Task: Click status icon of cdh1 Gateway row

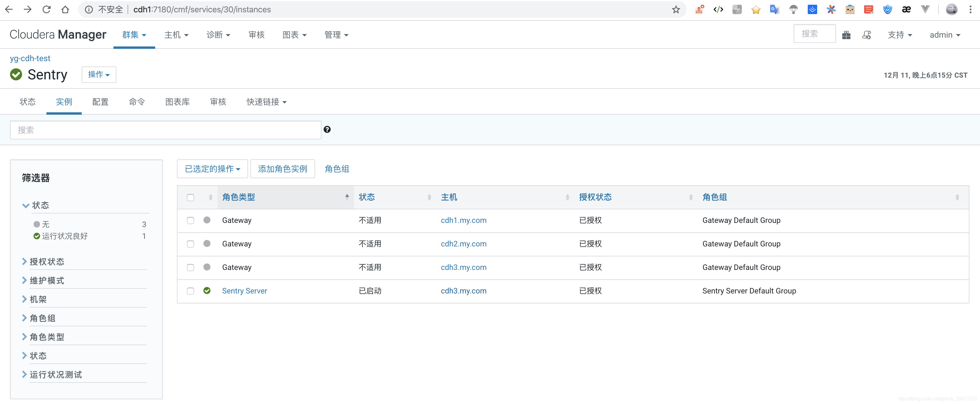Action: [x=207, y=220]
